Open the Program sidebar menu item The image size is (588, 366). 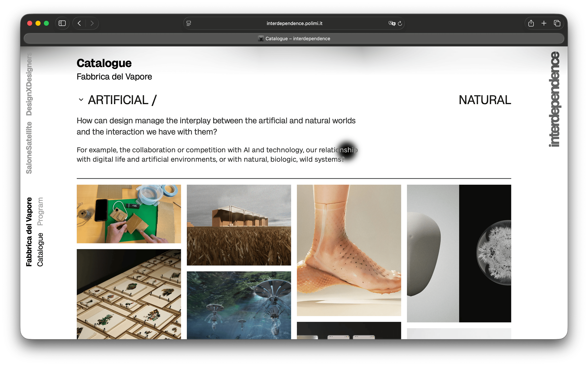pos(40,211)
